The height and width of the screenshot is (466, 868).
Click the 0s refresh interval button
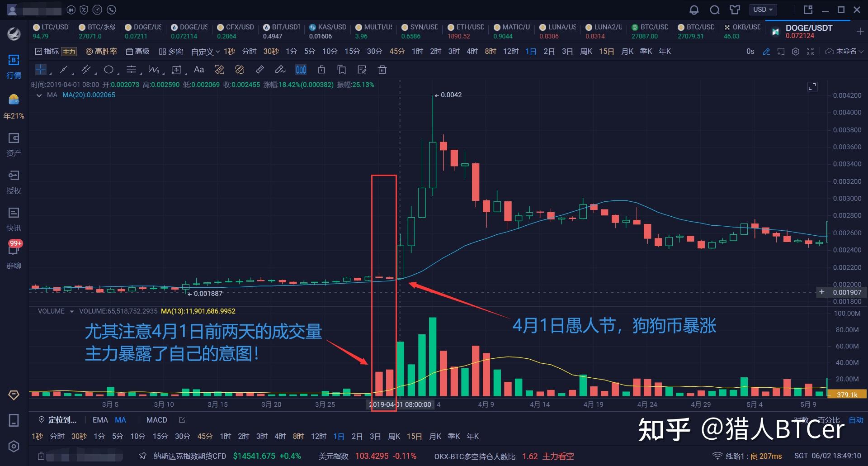pyautogui.click(x=750, y=52)
